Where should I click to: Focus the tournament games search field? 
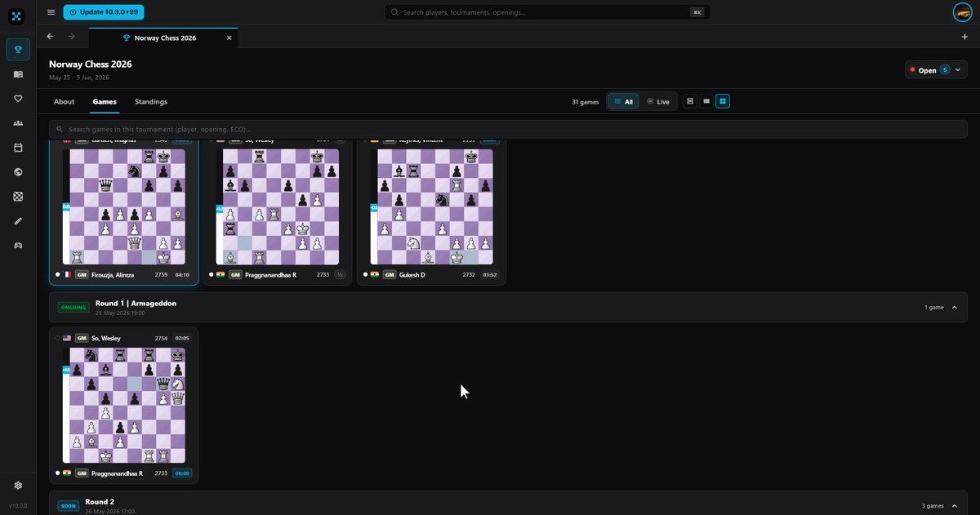click(508, 129)
